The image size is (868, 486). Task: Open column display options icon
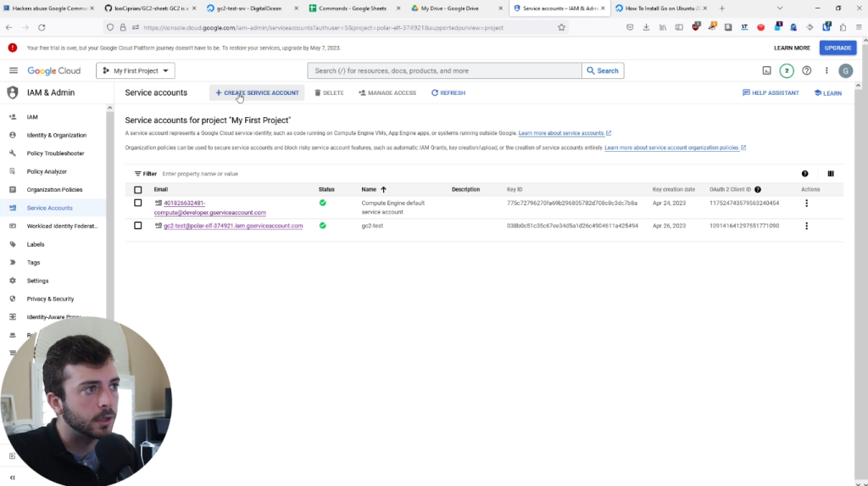pos(831,174)
